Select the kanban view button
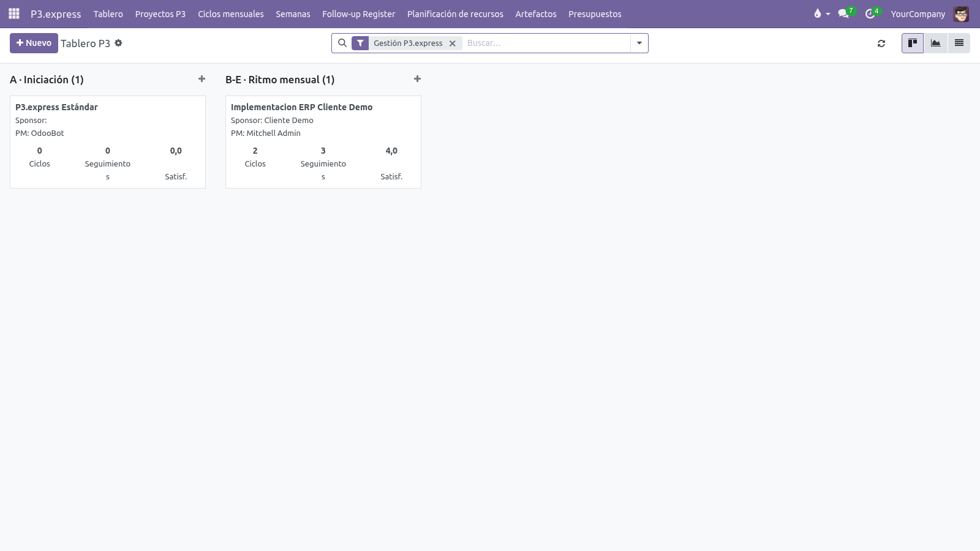The image size is (980, 551). (913, 43)
